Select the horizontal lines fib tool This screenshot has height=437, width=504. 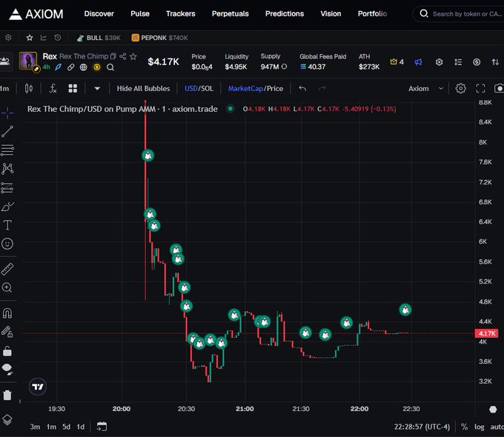pyautogui.click(x=7, y=150)
